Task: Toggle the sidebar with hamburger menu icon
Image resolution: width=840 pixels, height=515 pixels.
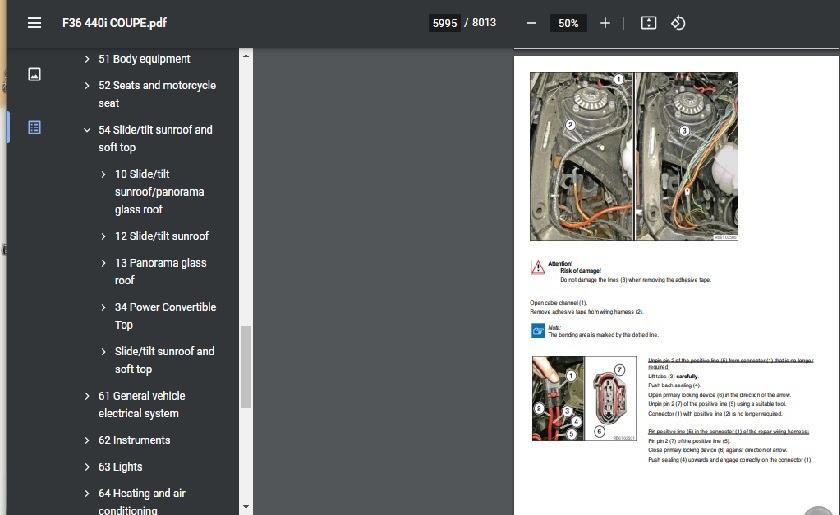Action: click(x=34, y=23)
